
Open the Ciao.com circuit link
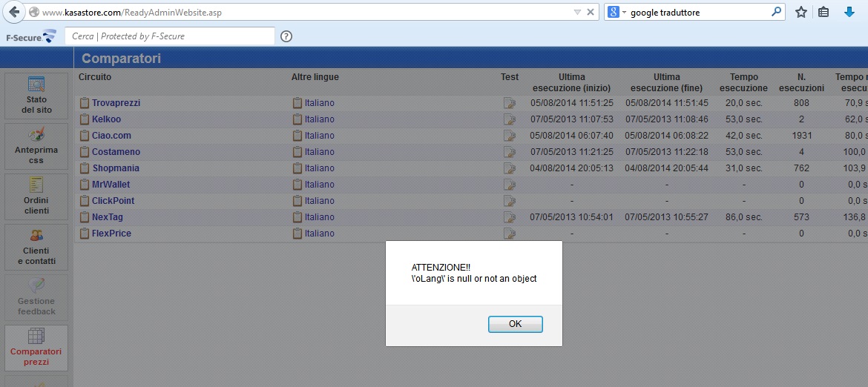coord(111,136)
